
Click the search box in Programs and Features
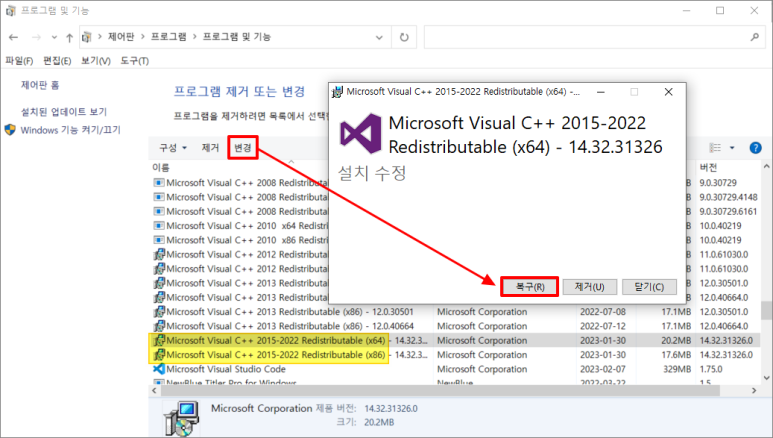(x=593, y=37)
